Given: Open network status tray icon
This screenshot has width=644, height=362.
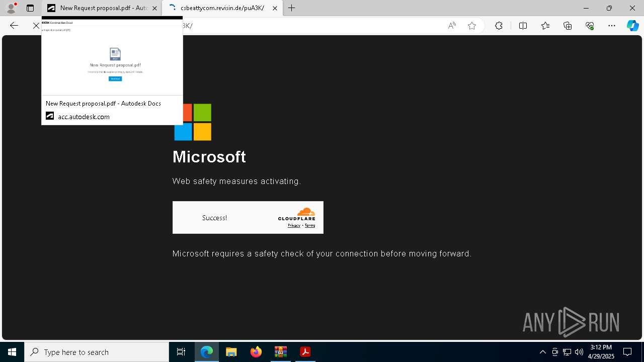Looking at the screenshot, I should tap(567, 352).
